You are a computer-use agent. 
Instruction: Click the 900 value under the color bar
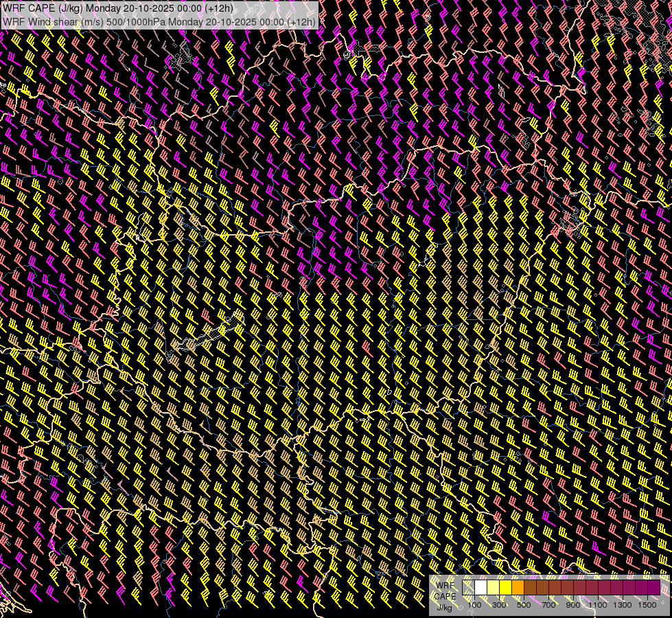(x=573, y=605)
